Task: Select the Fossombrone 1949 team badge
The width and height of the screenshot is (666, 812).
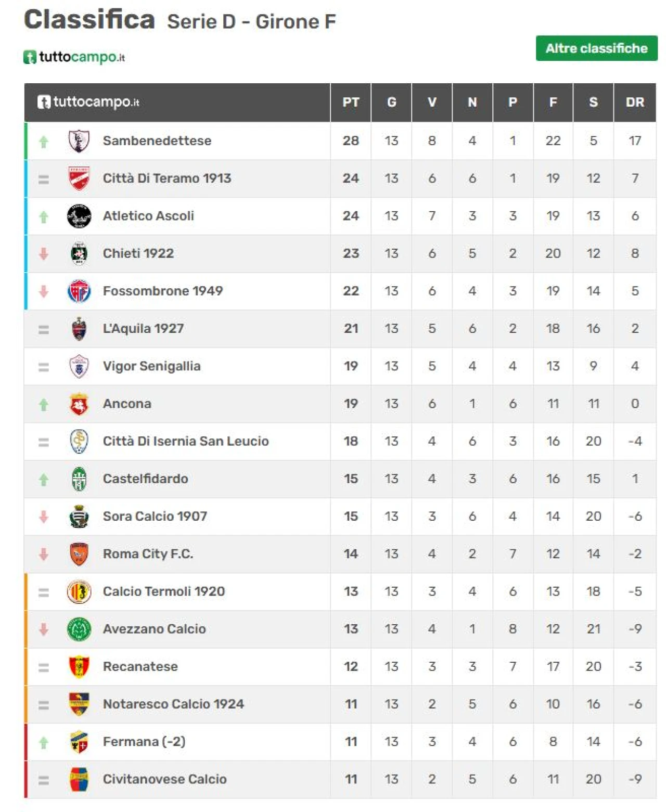Action: 79,291
